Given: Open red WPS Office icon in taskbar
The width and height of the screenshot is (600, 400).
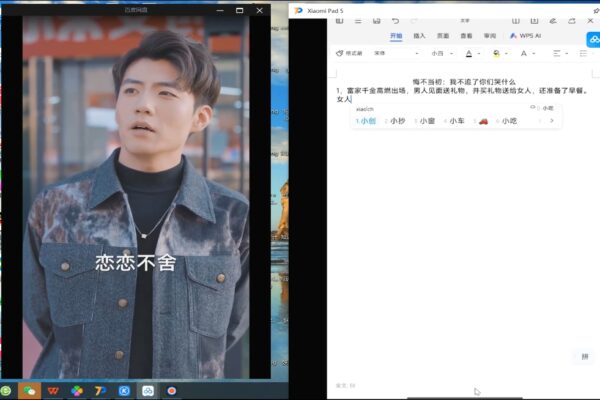Looking at the screenshot, I should (53, 391).
